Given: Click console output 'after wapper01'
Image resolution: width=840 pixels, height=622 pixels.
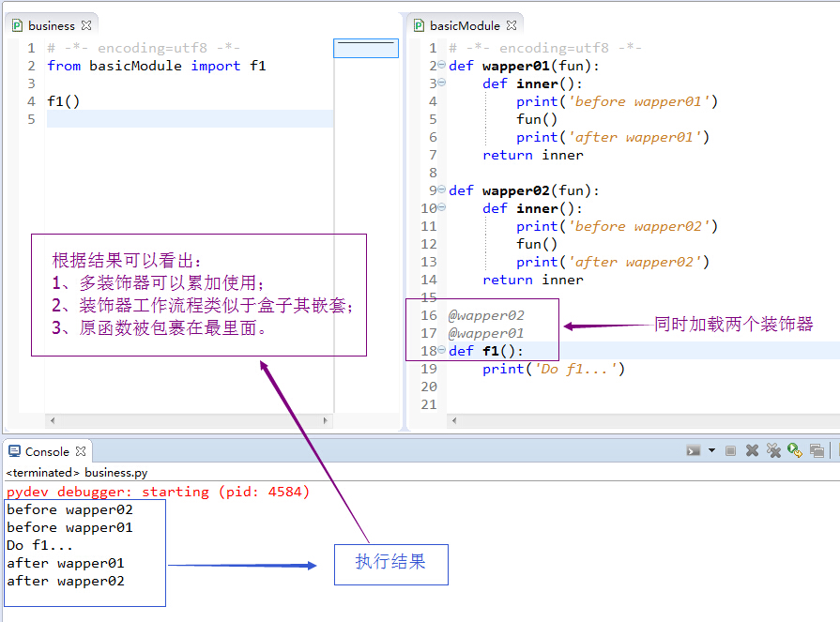Looking at the screenshot, I should [66, 563].
